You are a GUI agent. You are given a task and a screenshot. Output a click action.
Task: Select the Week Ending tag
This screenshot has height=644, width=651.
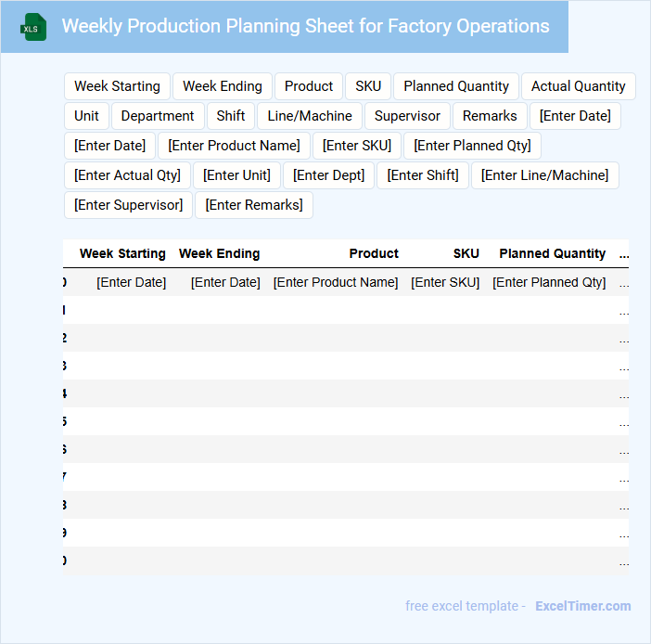(223, 86)
